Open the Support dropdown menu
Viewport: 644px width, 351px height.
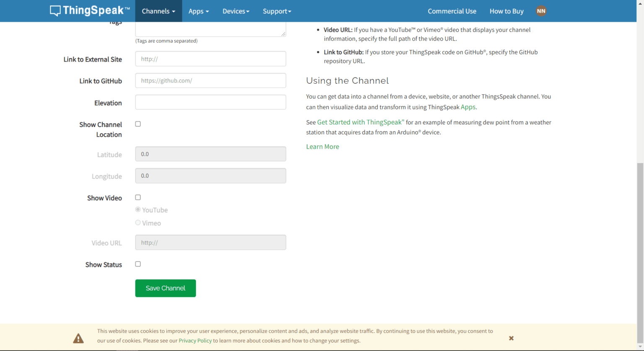(x=277, y=11)
